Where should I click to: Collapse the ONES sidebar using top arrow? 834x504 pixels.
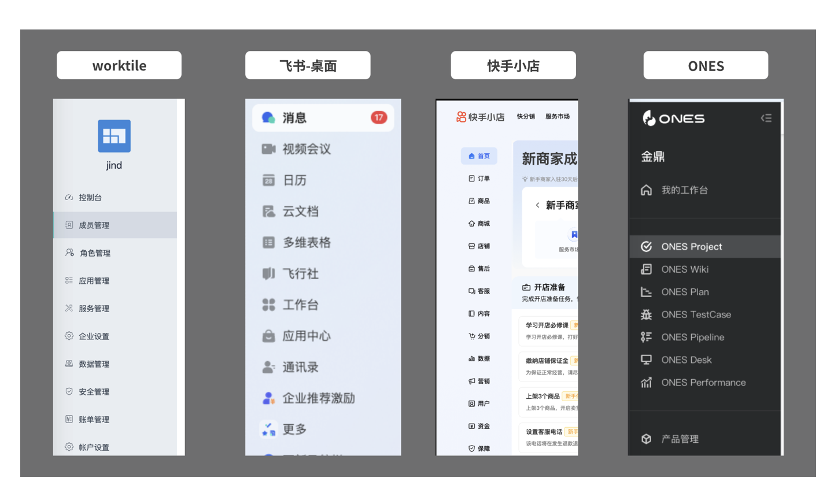pos(766,118)
